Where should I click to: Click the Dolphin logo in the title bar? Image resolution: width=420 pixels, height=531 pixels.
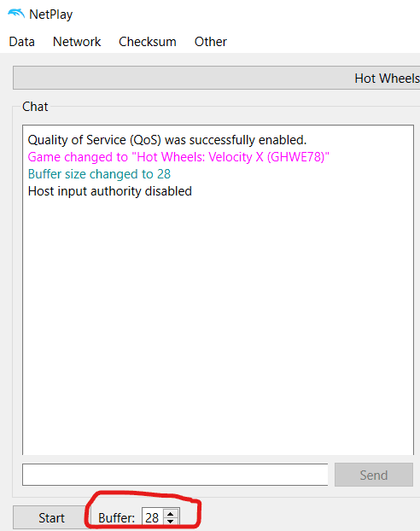click(15, 14)
